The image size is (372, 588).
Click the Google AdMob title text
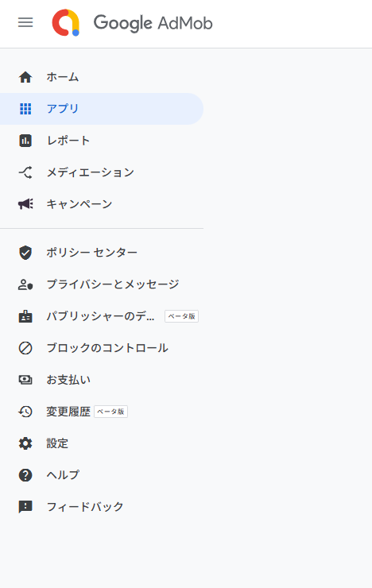tap(153, 23)
